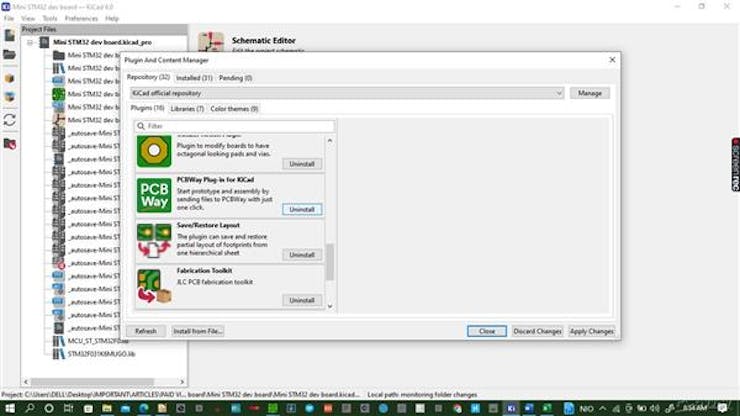Uninstall the octagonal pads plugin
Screen dimensions: 740x416
[x=302, y=164]
